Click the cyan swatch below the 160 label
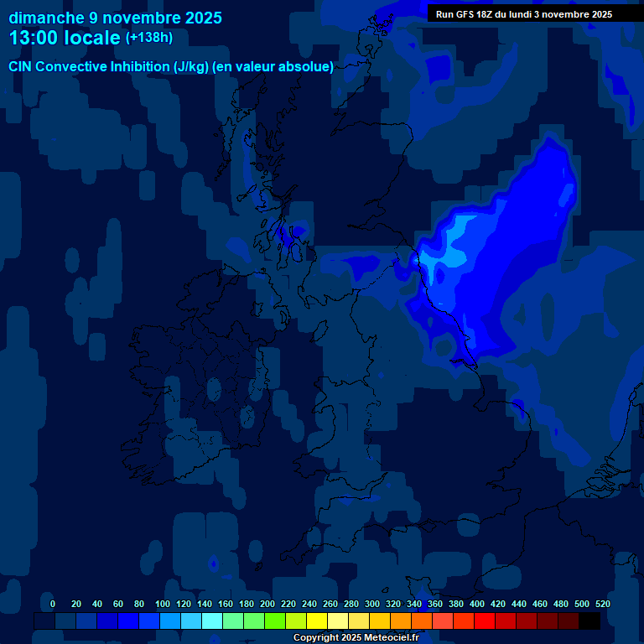The width and height of the screenshot is (644, 644). [x=212, y=621]
